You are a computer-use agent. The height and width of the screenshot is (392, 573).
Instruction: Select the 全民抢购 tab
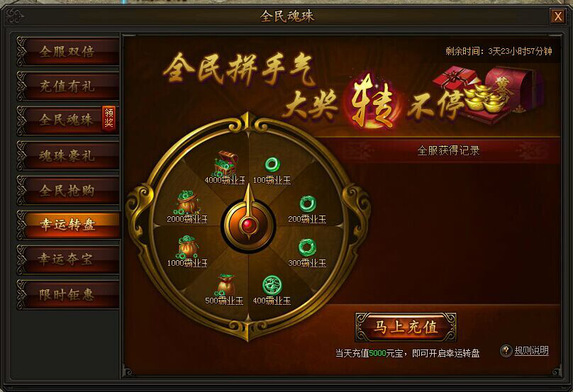68,191
